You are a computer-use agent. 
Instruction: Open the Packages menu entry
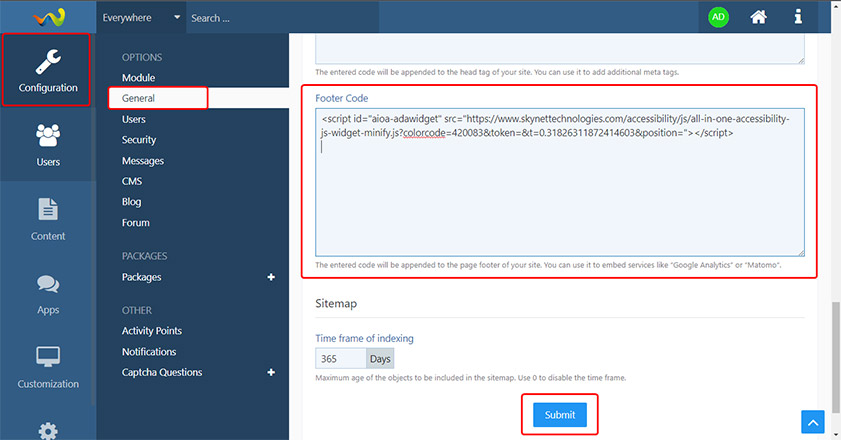(142, 277)
